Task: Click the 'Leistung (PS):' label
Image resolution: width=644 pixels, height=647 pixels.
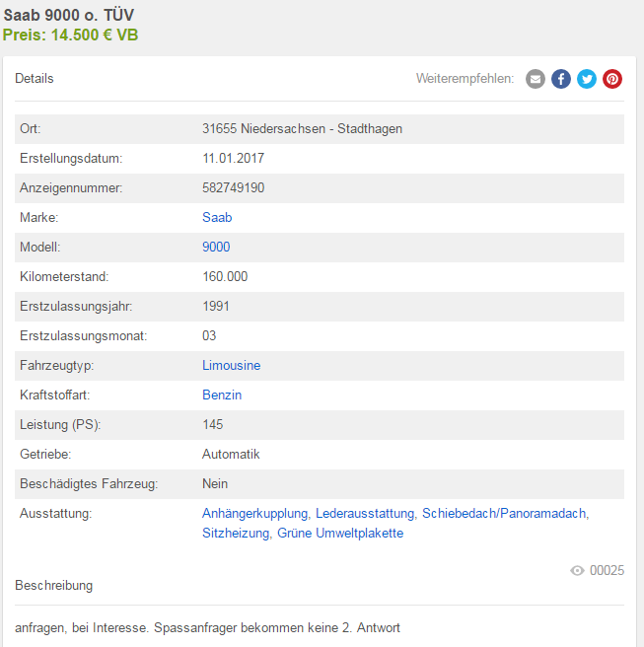Action: [x=60, y=424]
